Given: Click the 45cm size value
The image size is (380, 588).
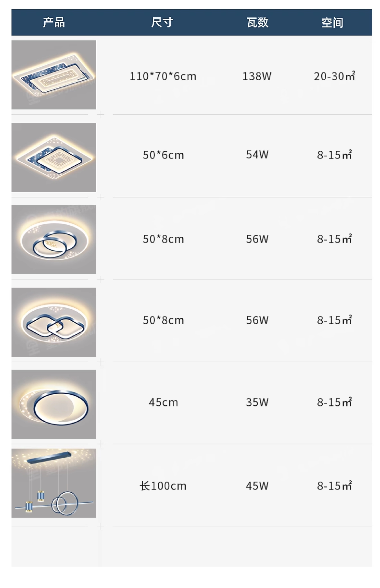Looking at the screenshot, I should coord(163,402).
